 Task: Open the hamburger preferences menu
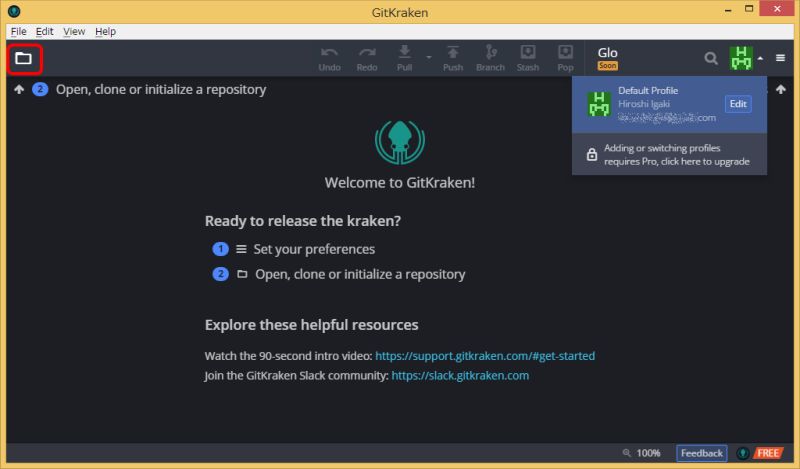point(780,58)
